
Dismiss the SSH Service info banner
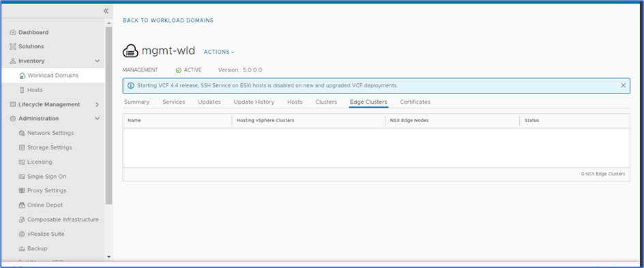pyautogui.click(x=623, y=85)
